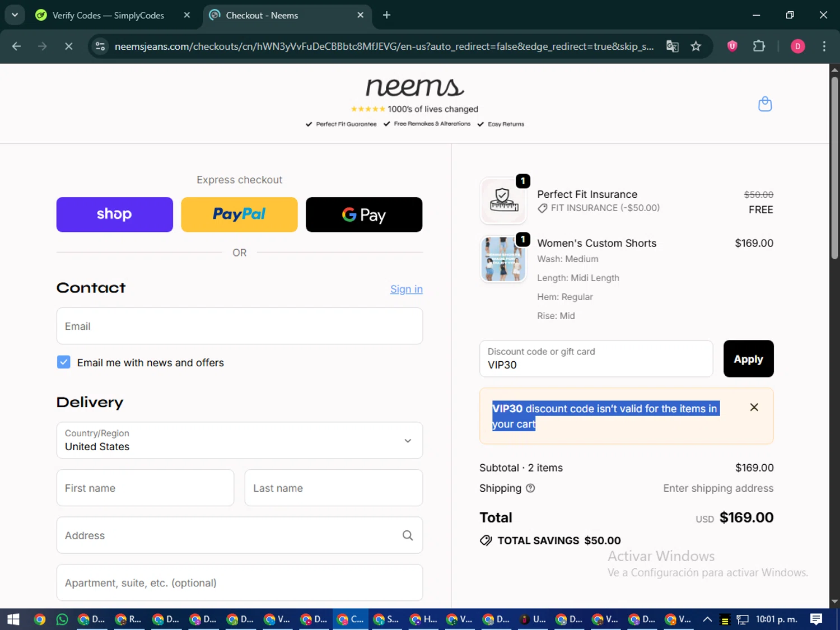The width and height of the screenshot is (840, 630).
Task: Click the Enter shipping address text
Action: point(718,488)
